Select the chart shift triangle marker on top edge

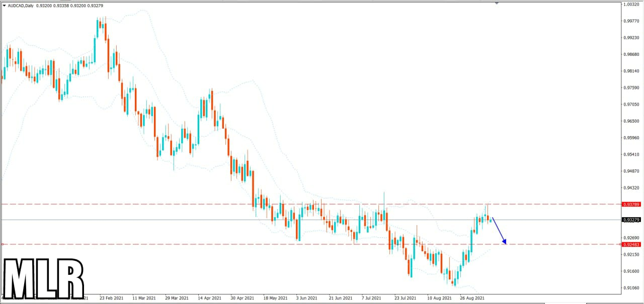[497, 3]
